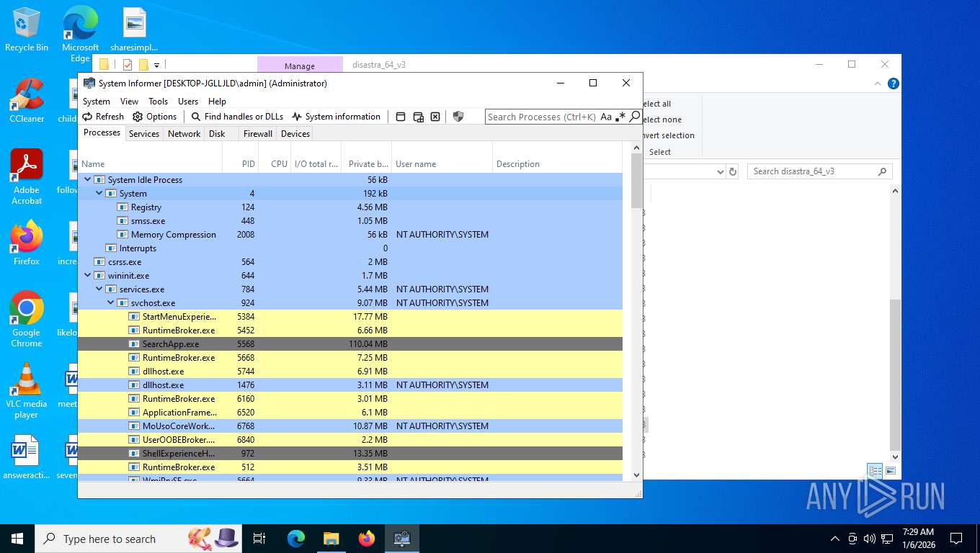Select the StartMenuExperience process row
980x553 pixels.
[350, 317]
